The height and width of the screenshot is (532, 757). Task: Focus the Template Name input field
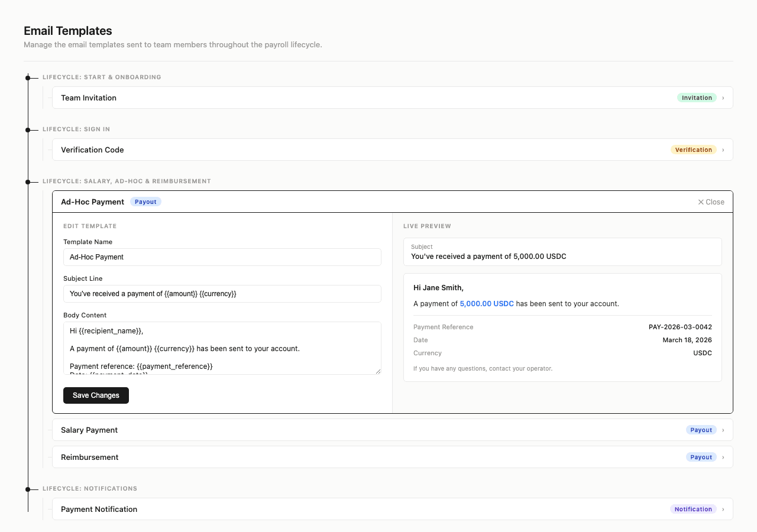[222, 257]
